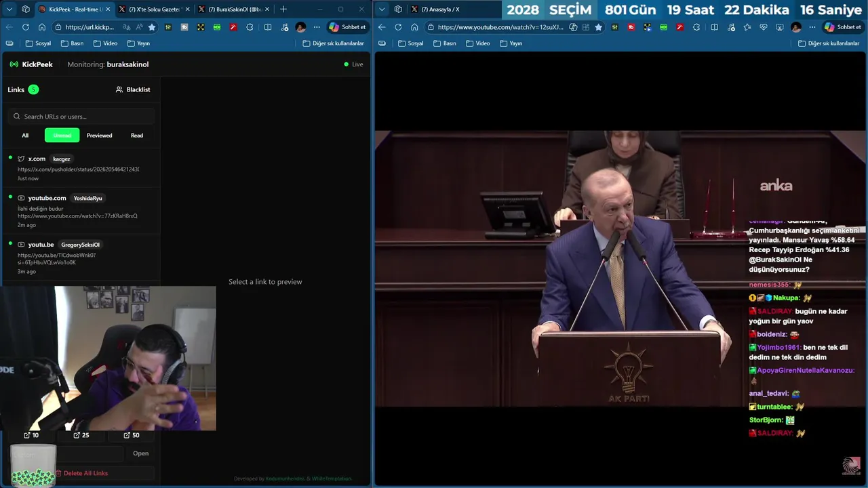
Task: Open split screen icon in right browser
Action: (714, 27)
